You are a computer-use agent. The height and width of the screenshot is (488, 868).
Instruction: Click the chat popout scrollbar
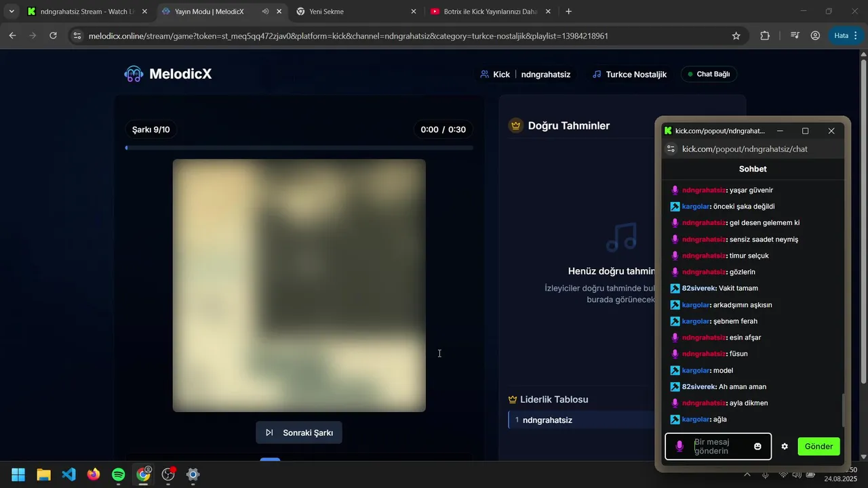coord(844,409)
